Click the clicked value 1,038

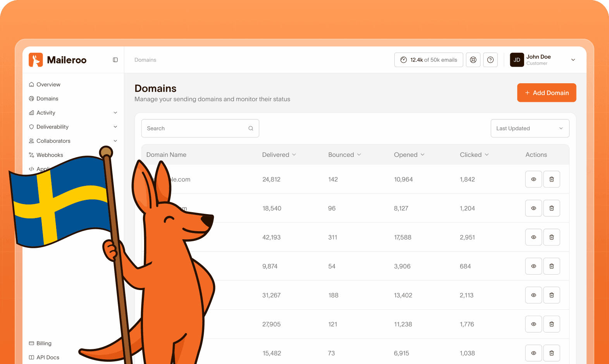click(467, 353)
